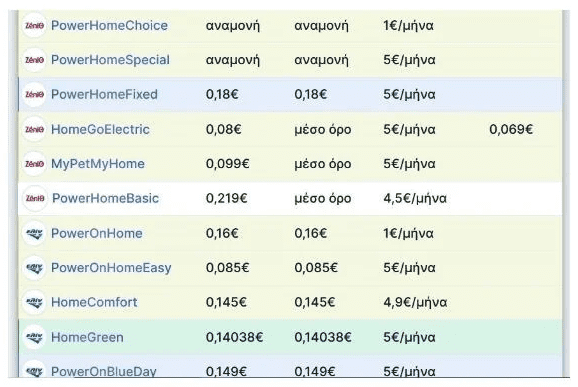Open the PowerOnHomeEasy plan link
Image resolution: width=578 pixels, height=387 pixels.
coord(111,268)
